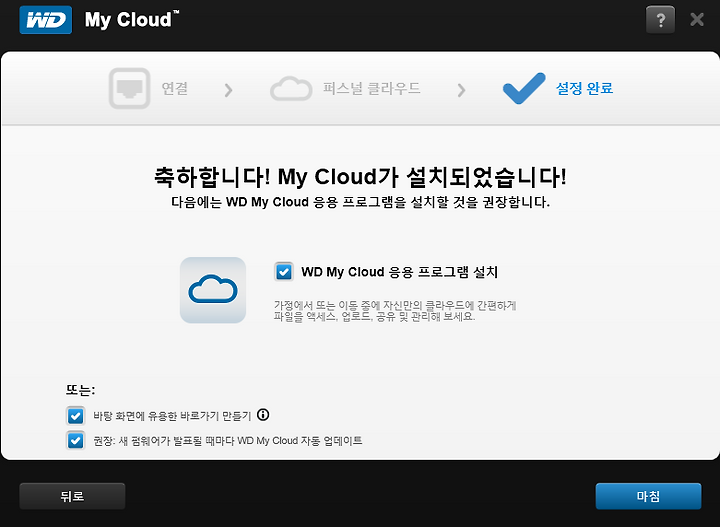Finish setup with the 마침 button
The width and height of the screenshot is (720, 527).
pyautogui.click(x=648, y=496)
